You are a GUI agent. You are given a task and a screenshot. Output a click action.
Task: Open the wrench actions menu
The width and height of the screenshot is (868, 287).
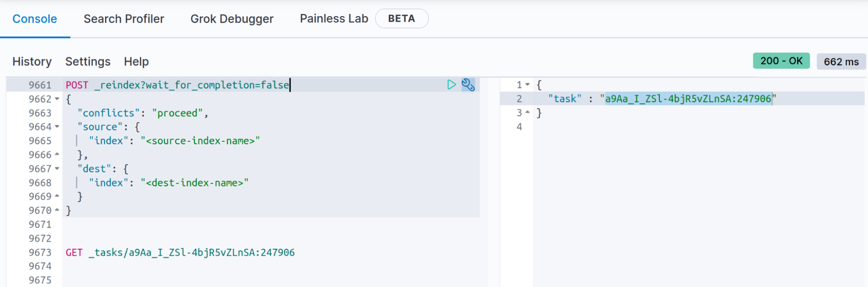point(468,84)
